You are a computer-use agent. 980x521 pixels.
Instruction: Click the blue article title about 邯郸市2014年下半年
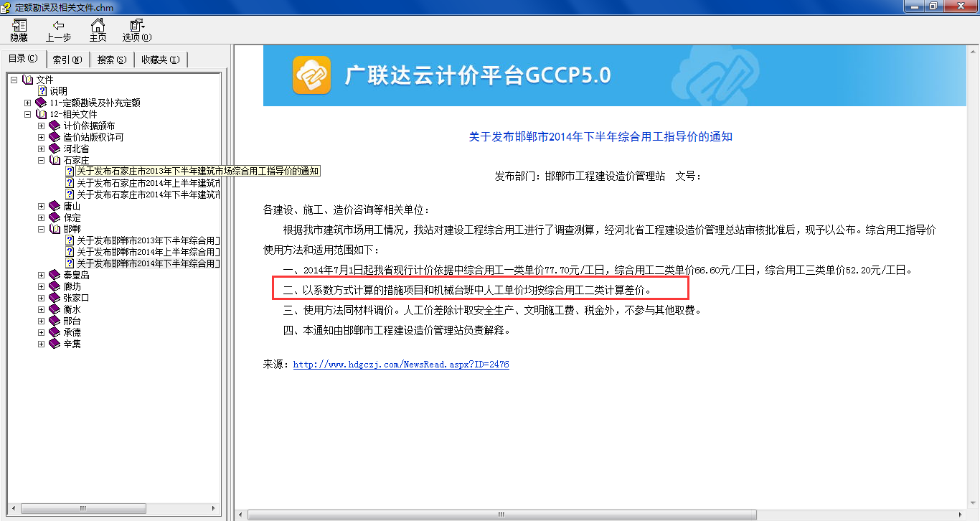pos(600,136)
